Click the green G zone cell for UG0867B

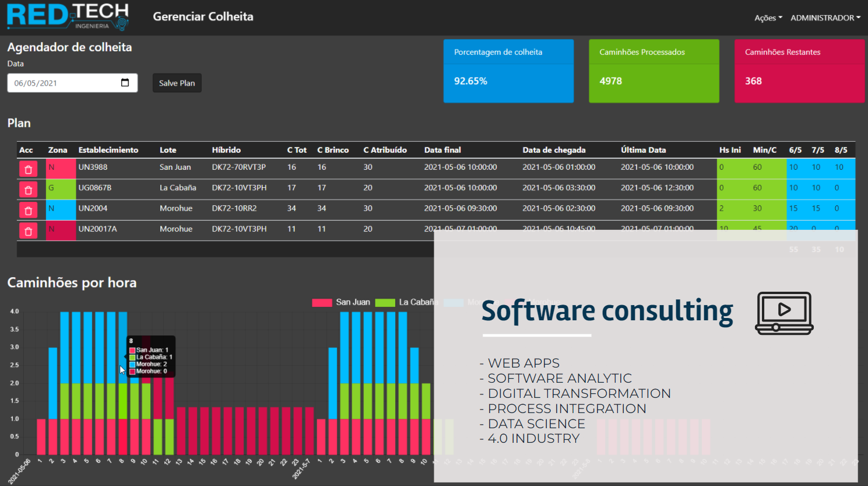[61, 188]
